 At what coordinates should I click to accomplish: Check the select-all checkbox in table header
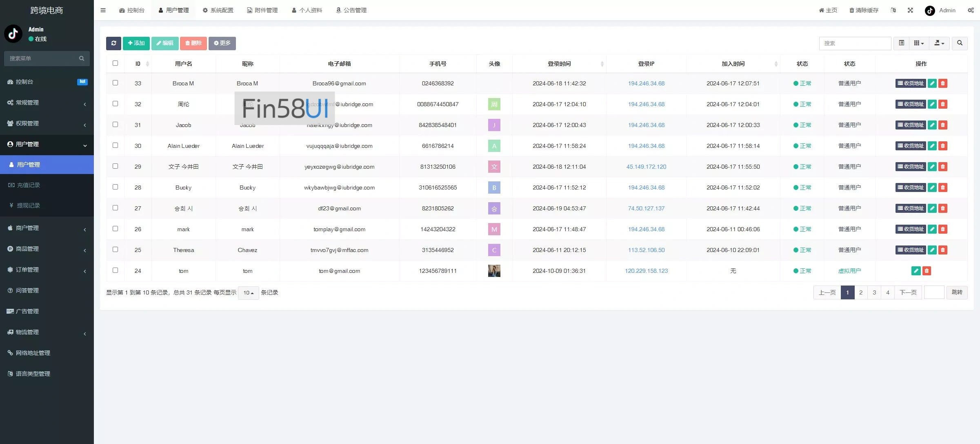coord(115,63)
